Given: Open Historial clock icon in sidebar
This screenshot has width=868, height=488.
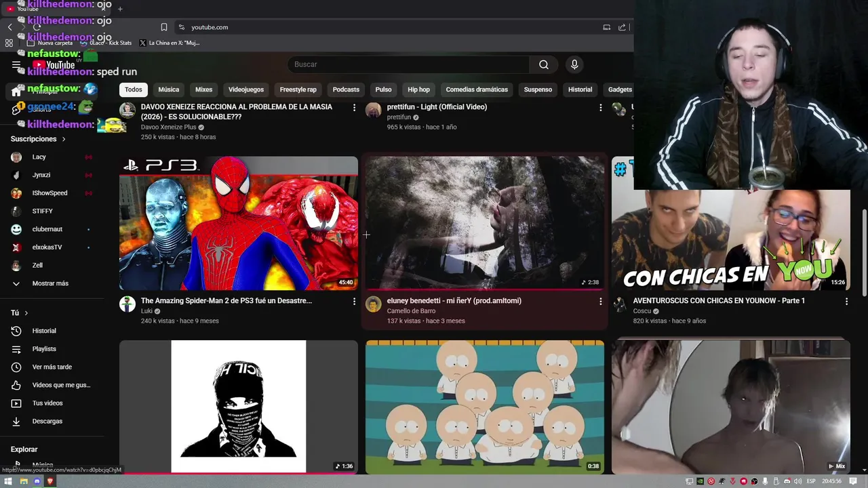Looking at the screenshot, I should (x=17, y=331).
